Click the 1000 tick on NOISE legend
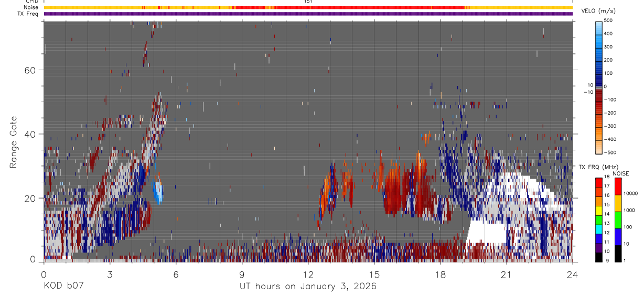The width and height of the screenshot is (644, 297). pos(629,211)
